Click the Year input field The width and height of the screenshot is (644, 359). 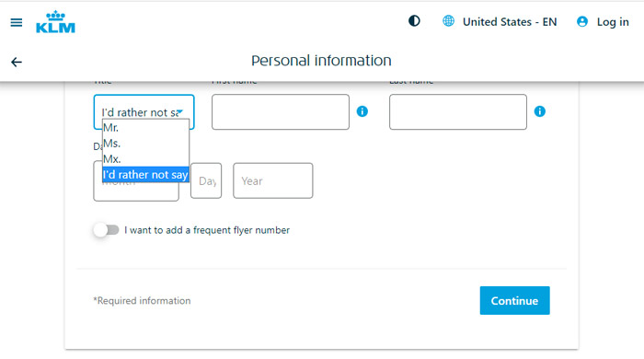[272, 180]
